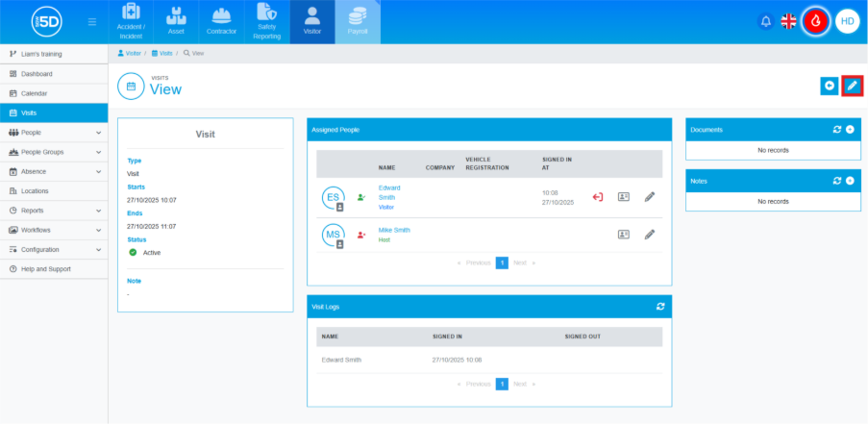
Task: Add a new note with plus icon
Action: 850,181
